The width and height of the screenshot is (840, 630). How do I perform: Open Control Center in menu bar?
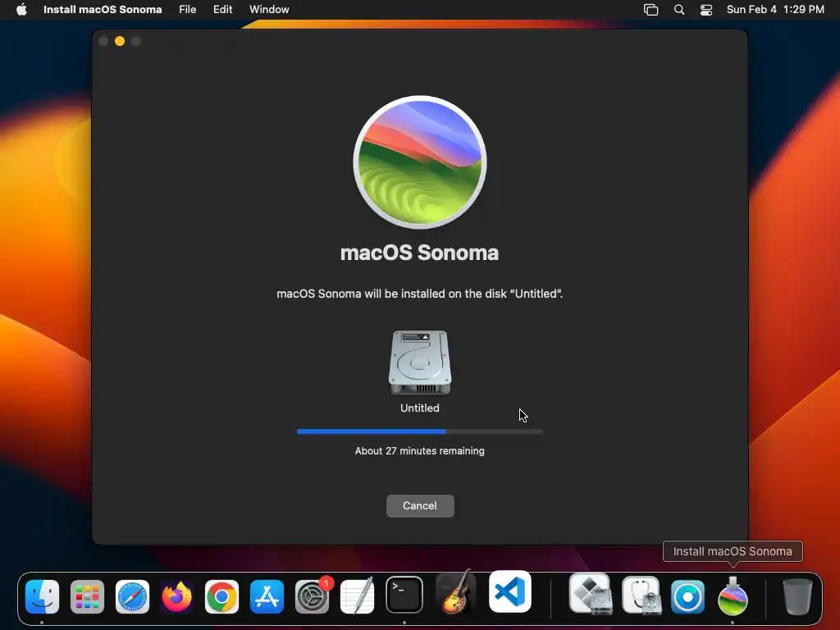(x=706, y=10)
